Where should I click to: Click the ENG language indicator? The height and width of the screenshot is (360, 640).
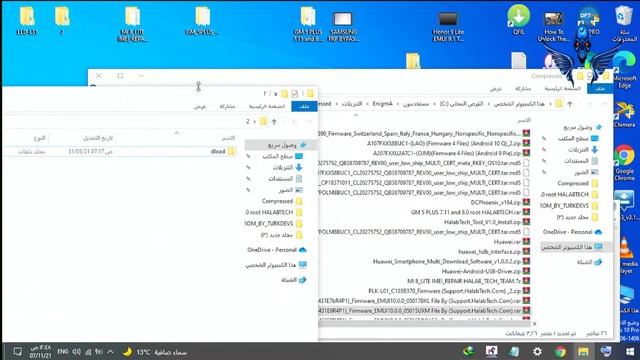tap(62, 351)
